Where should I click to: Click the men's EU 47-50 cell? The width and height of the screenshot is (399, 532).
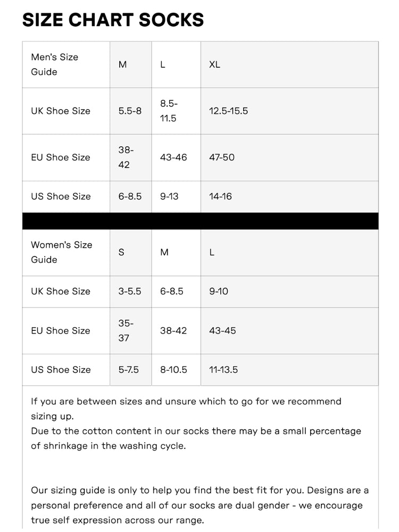tap(289, 157)
